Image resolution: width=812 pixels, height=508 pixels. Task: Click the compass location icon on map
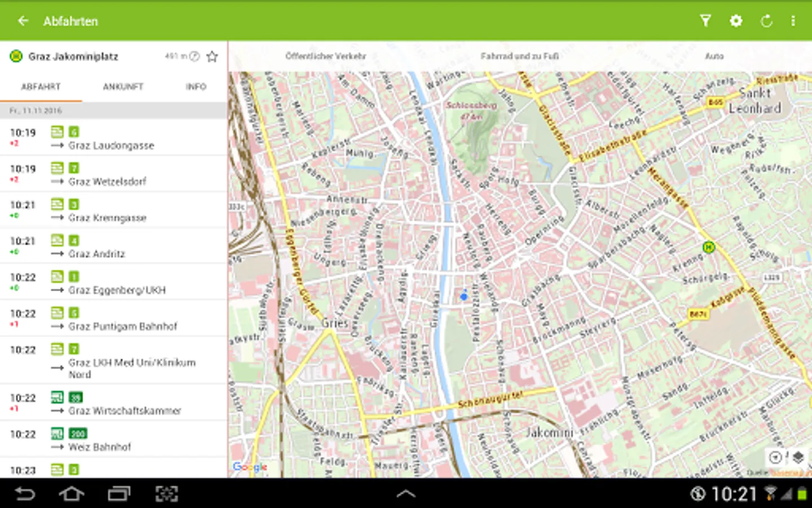776,457
